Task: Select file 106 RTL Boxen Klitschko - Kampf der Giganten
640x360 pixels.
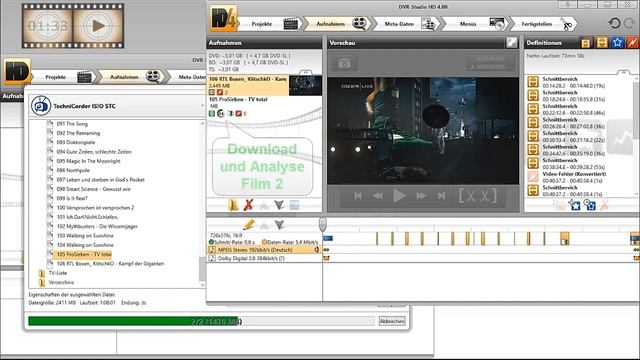Action: 110,264
